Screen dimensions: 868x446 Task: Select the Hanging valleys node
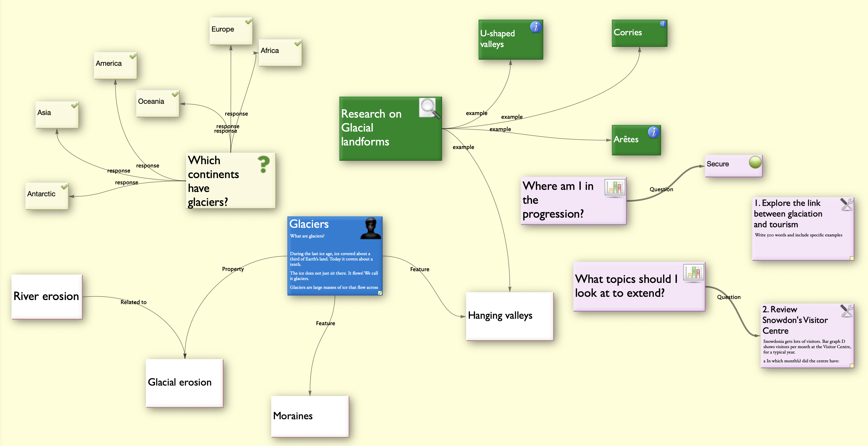509,316
